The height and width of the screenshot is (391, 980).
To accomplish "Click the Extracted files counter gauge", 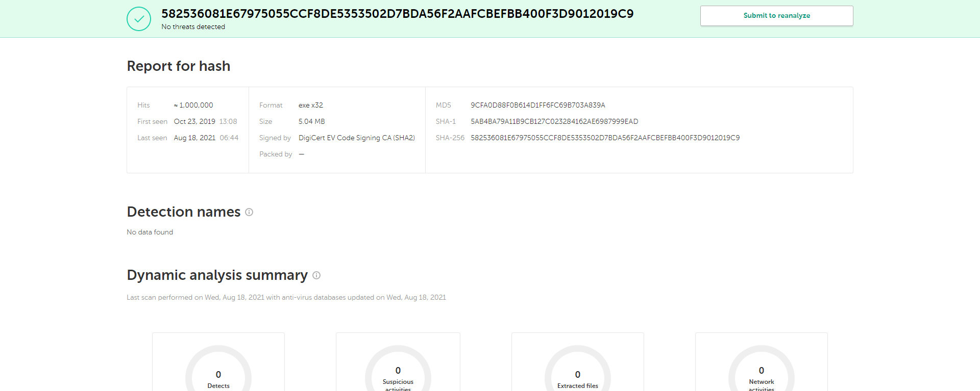I will point(578,368).
